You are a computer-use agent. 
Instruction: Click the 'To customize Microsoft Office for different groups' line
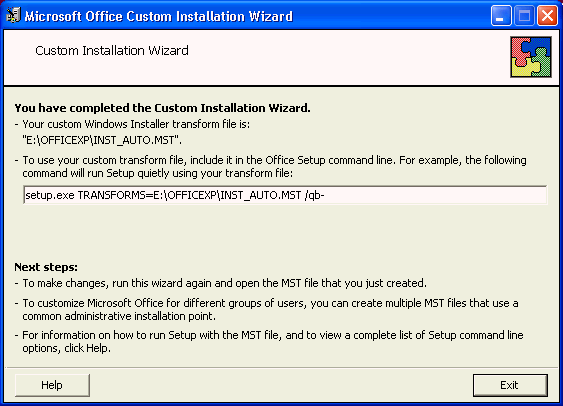(x=270, y=309)
